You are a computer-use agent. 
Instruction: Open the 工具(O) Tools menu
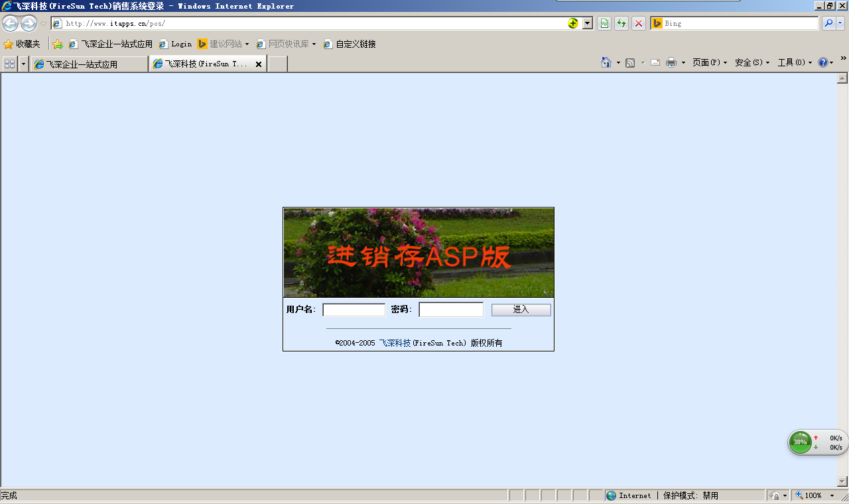pyautogui.click(x=794, y=62)
